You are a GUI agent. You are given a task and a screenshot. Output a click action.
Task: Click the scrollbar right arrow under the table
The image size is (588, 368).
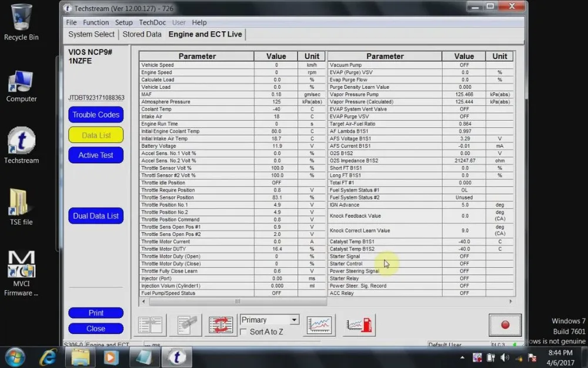pyautogui.click(x=510, y=301)
